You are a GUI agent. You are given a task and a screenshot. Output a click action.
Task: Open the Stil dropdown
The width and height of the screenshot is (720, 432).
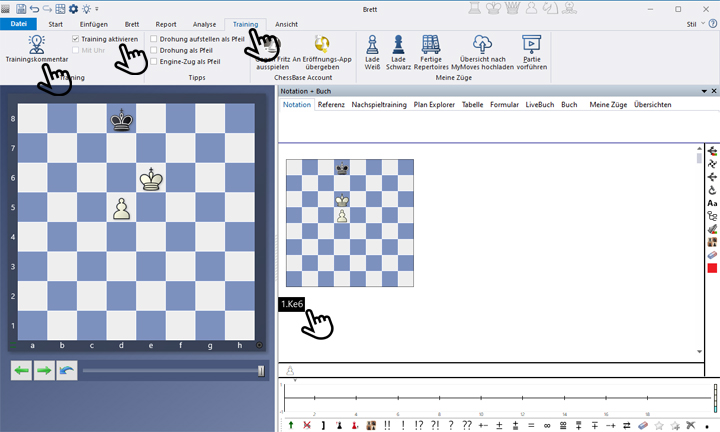(x=690, y=23)
